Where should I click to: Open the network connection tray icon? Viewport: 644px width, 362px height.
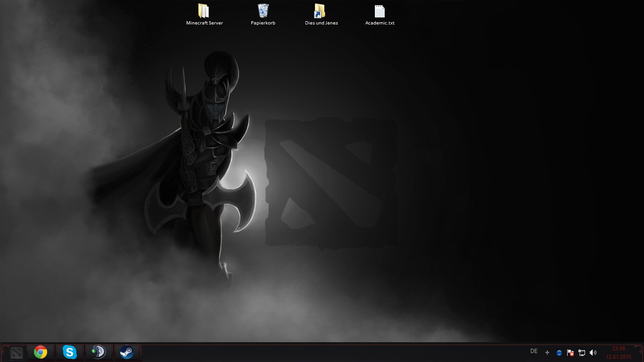click(x=582, y=353)
